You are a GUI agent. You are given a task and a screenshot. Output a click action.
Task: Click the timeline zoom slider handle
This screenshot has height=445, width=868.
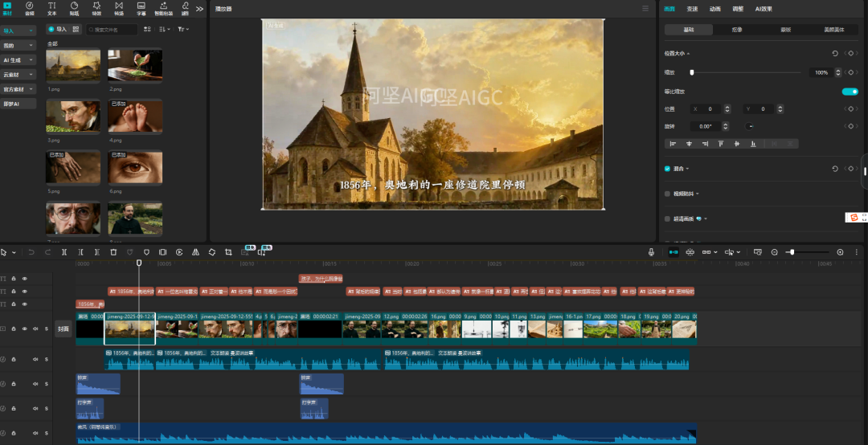(792, 252)
